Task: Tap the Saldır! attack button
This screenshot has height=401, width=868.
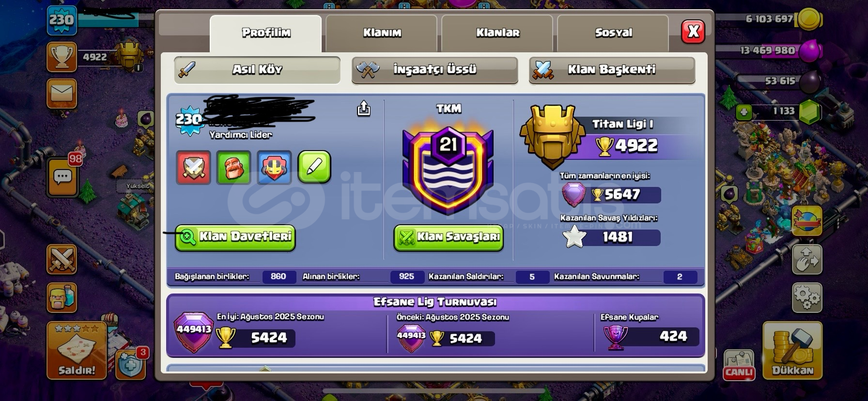Action: click(x=77, y=350)
